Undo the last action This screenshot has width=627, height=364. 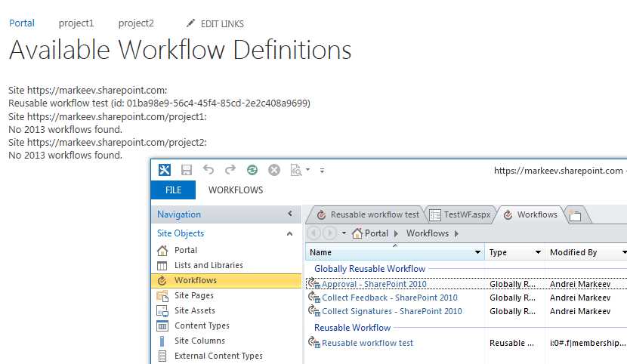208,170
